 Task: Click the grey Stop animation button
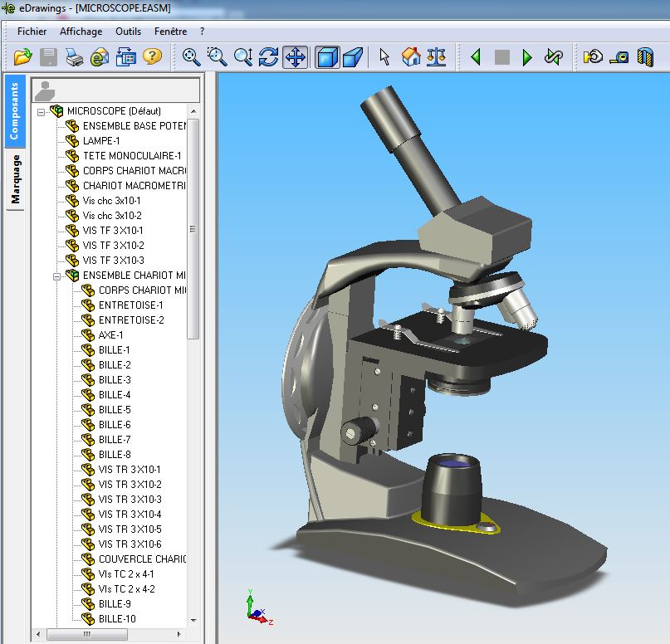501,57
